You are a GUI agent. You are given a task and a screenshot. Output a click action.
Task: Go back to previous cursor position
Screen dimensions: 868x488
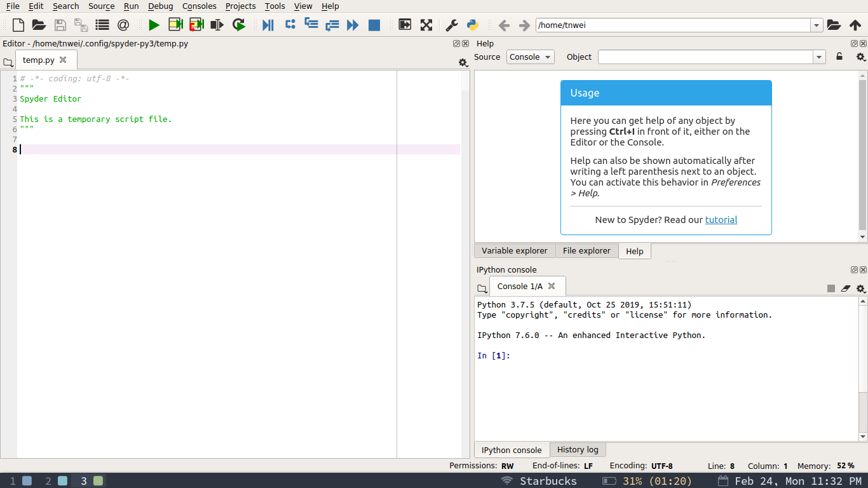(x=504, y=25)
